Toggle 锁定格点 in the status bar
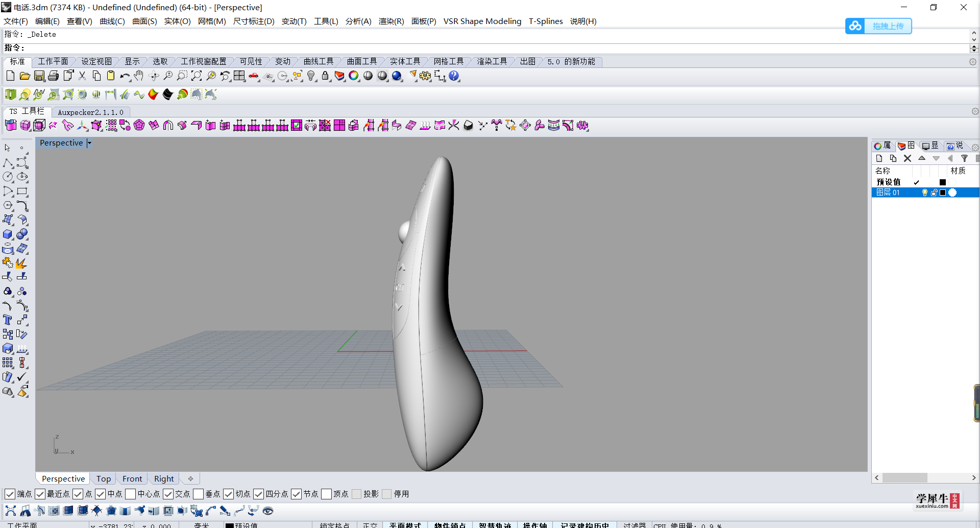Image resolution: width=980 pixels, height=528 pixels. click(335, 525)
